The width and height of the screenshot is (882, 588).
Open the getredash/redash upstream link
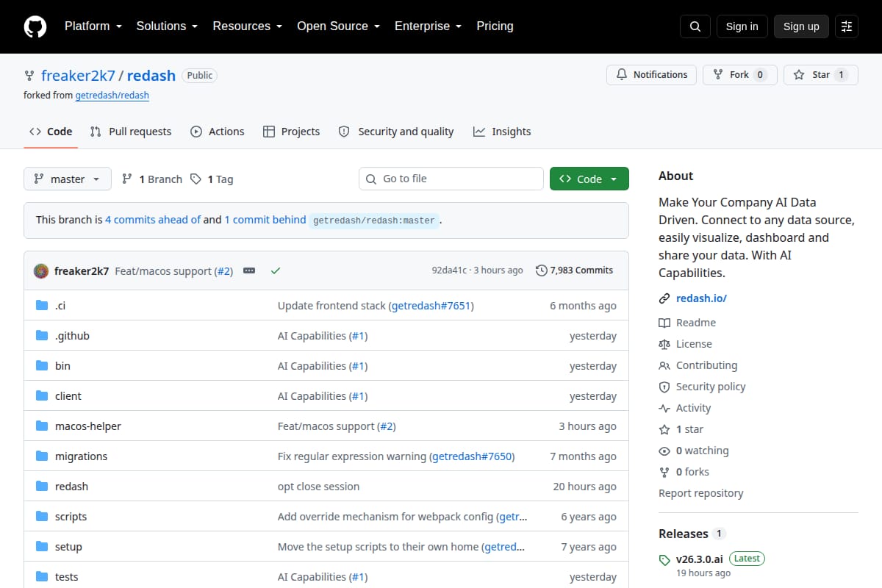coord(112,96)
